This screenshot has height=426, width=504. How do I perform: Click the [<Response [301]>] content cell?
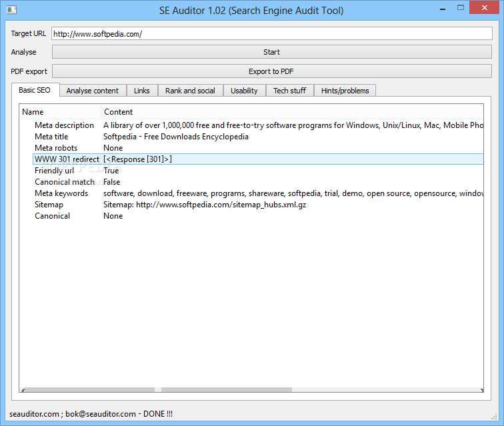pos(137,159)
